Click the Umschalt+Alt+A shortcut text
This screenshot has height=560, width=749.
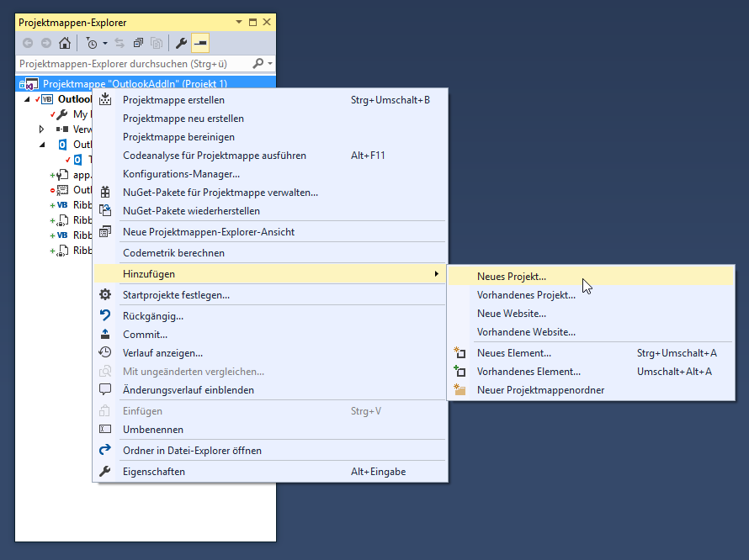(674, 372)
